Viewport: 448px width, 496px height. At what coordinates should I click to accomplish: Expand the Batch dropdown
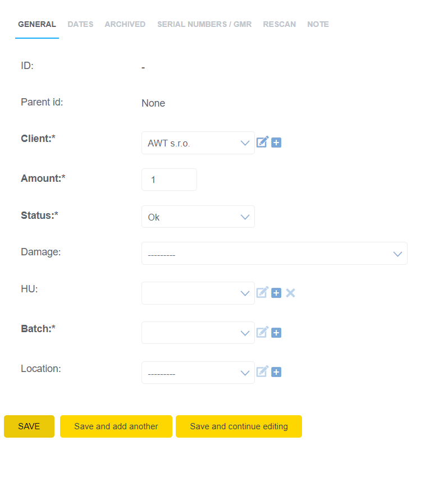[198, 333]
